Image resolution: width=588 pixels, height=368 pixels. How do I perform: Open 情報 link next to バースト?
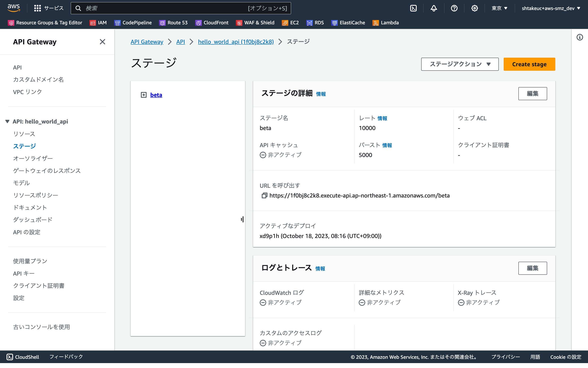point(387,145)
